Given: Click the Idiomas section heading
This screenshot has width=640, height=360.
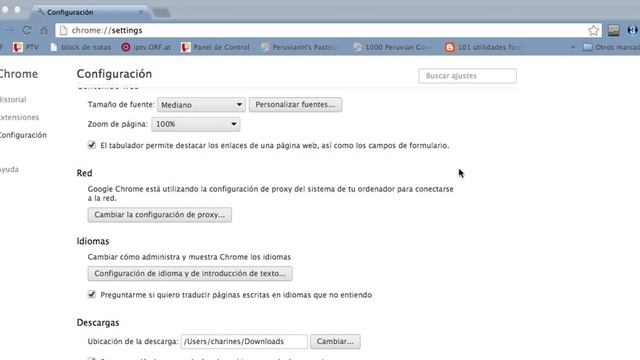Looking at the screenshot, I should tap(93, 241).
